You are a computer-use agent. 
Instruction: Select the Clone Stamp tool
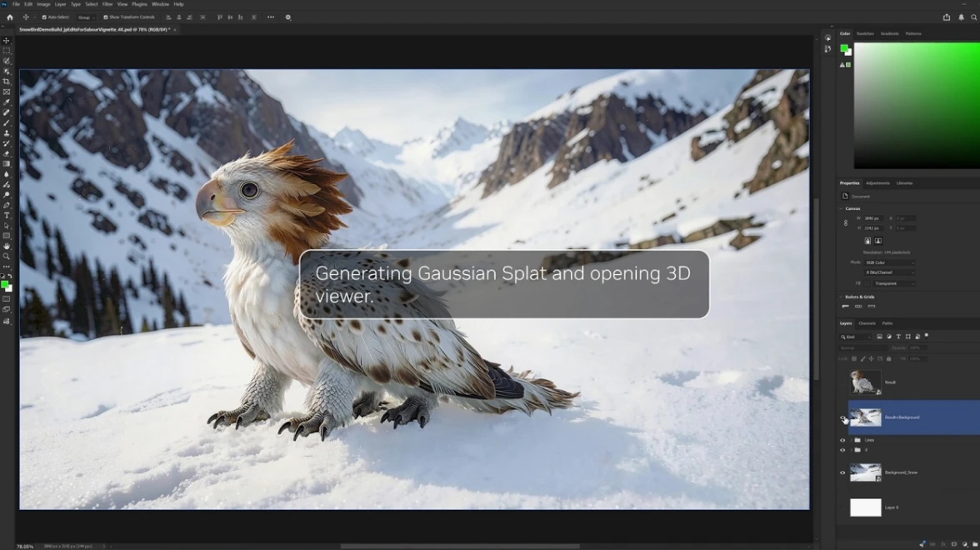point(7,133)
